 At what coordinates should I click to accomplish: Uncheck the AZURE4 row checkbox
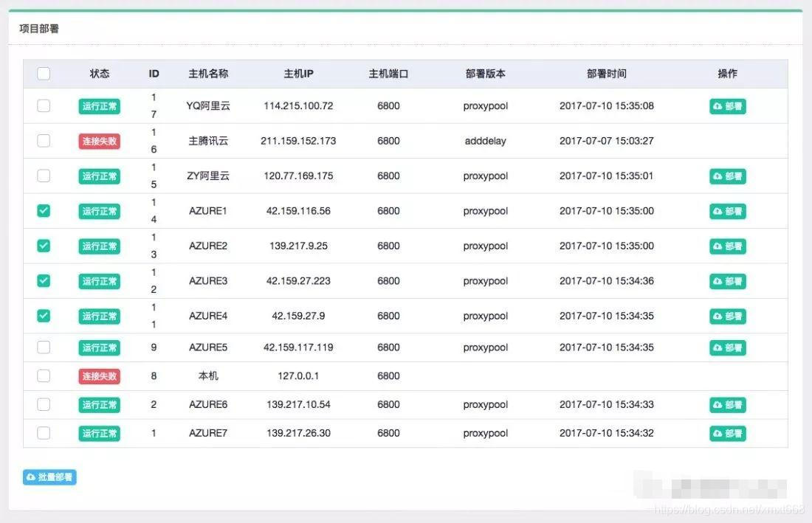click(x=44, y=316)
